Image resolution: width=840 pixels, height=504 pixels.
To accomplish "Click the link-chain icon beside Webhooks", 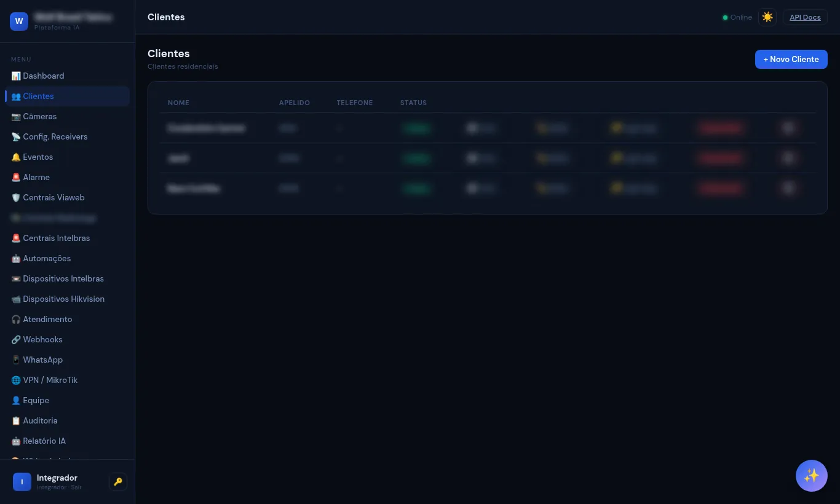I will (16, 339).
